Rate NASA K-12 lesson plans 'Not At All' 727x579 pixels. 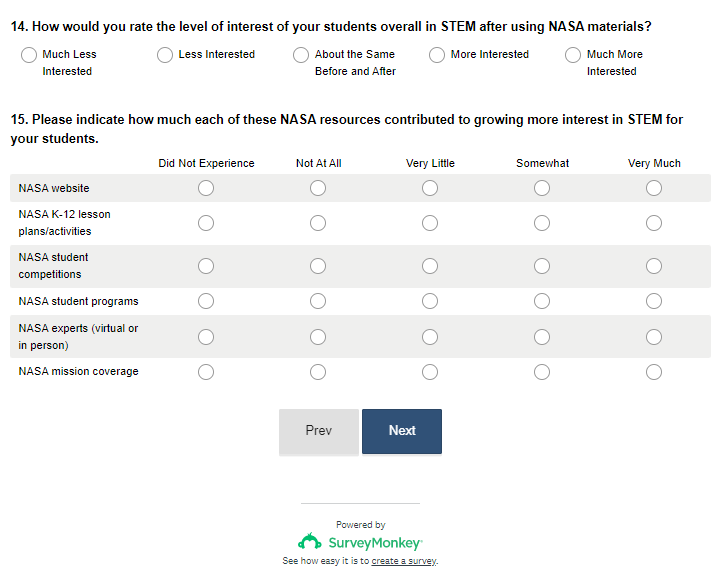pyautogui.click(x=318, y=223)
